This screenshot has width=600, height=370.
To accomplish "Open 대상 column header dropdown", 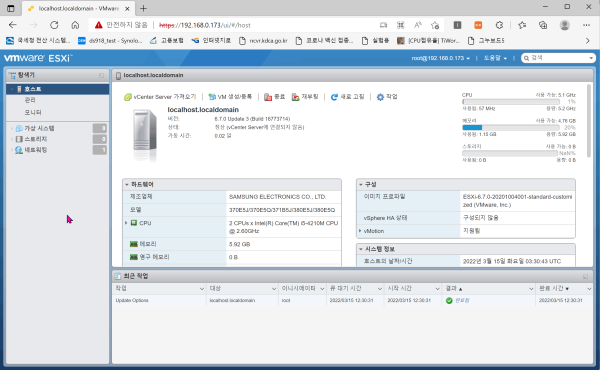I will [274, 289].
